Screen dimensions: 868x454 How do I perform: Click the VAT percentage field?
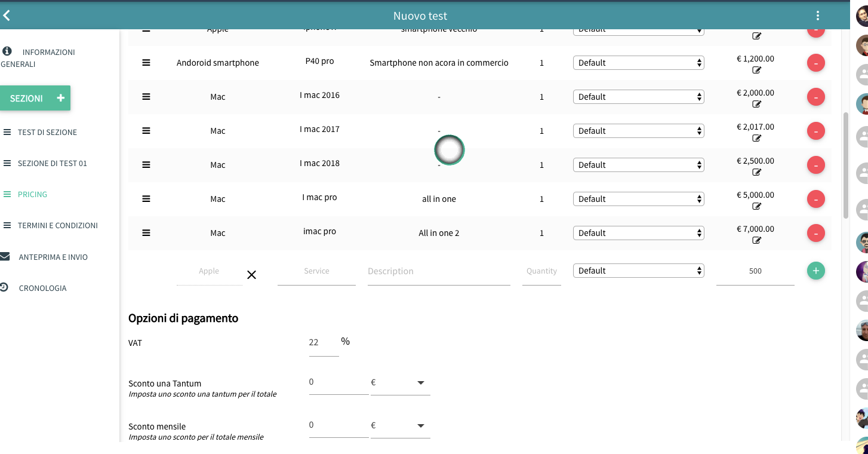(x=323, y=342)
